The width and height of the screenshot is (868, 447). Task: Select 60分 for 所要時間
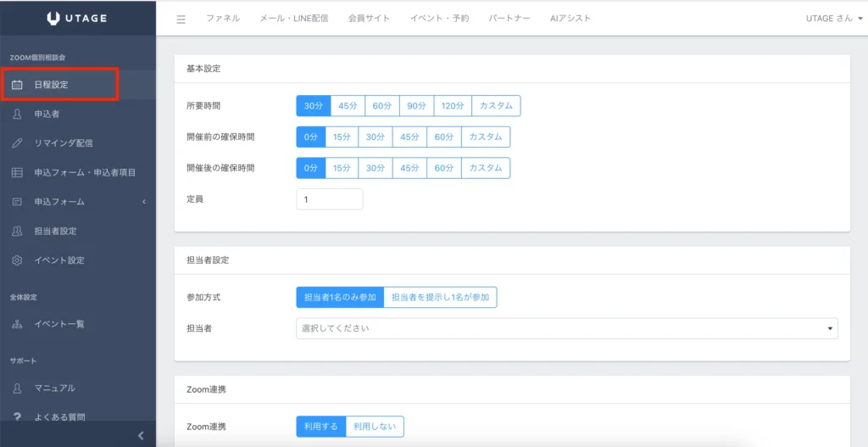tap(382, 106)
